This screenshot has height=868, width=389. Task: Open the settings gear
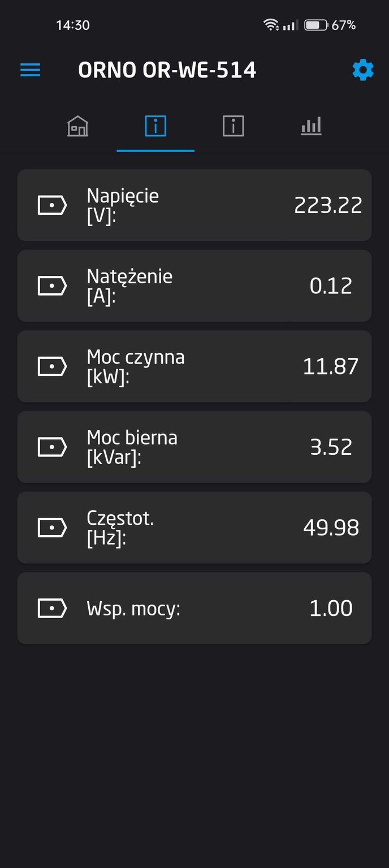click(362, 70)
